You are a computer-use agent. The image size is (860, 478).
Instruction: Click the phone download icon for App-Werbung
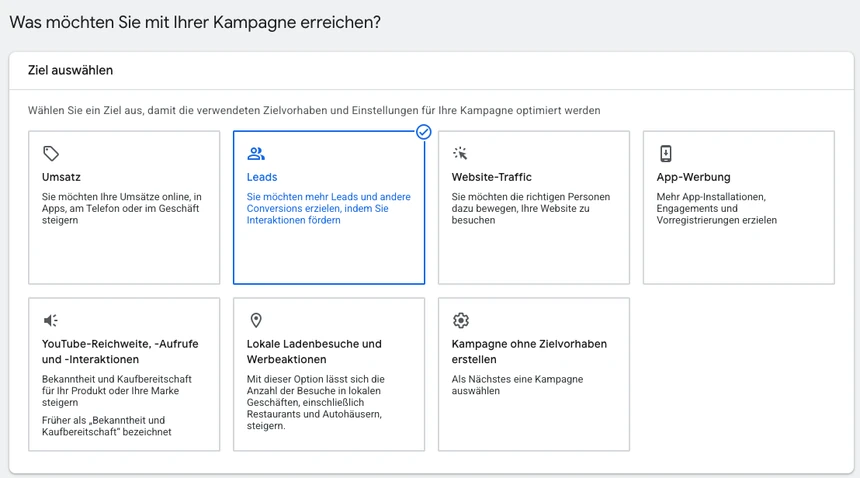665,153
